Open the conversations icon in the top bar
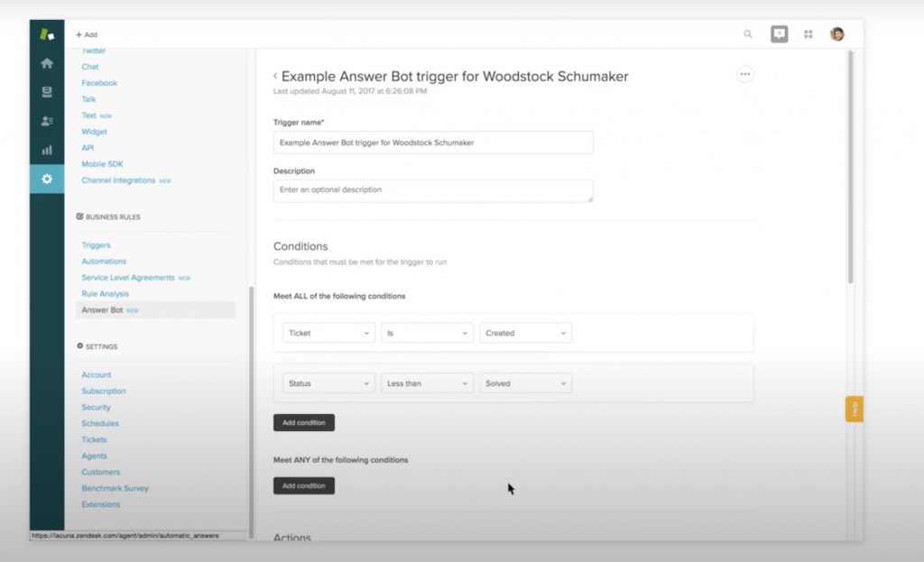This screenshot has height=562, width=924. pyautogui.click(x=778, y=33)
